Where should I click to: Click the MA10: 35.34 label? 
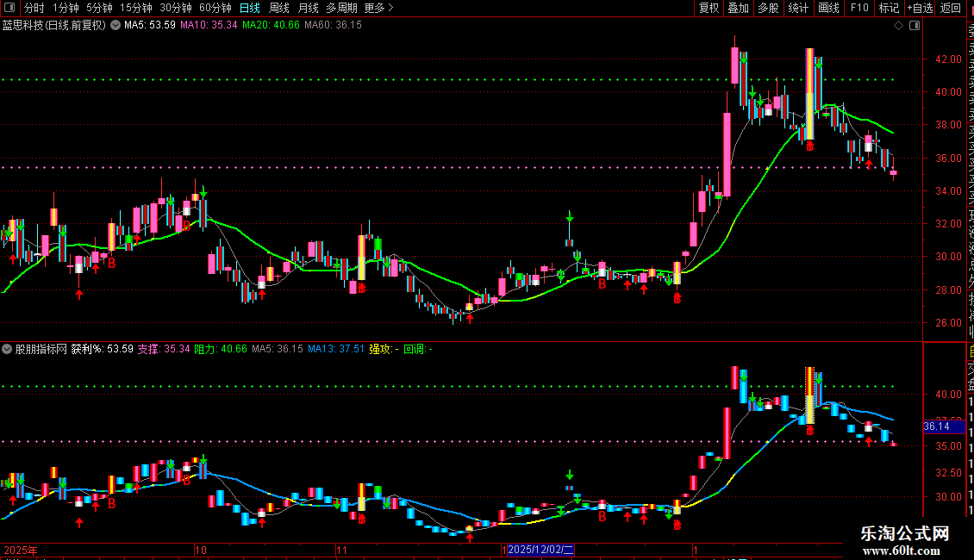point(209,26)
